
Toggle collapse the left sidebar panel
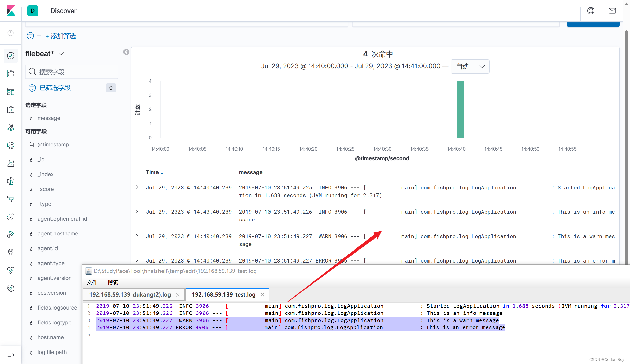coord(126,52)
